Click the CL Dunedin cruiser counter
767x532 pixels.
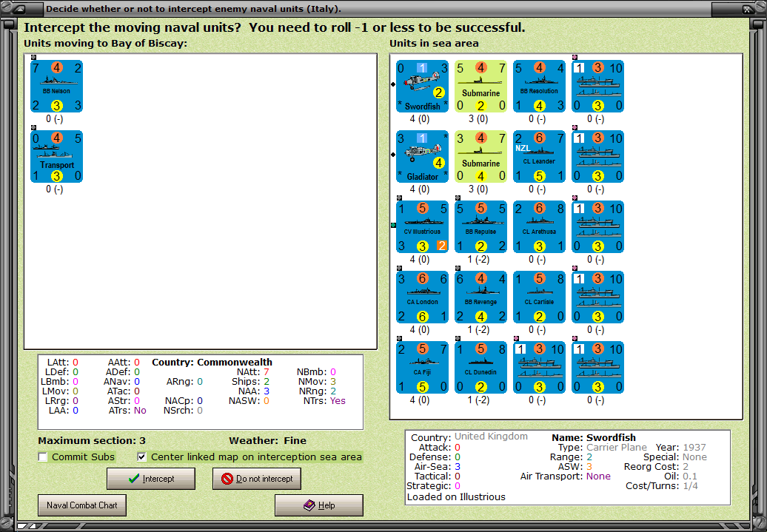[x=480, y=368]
